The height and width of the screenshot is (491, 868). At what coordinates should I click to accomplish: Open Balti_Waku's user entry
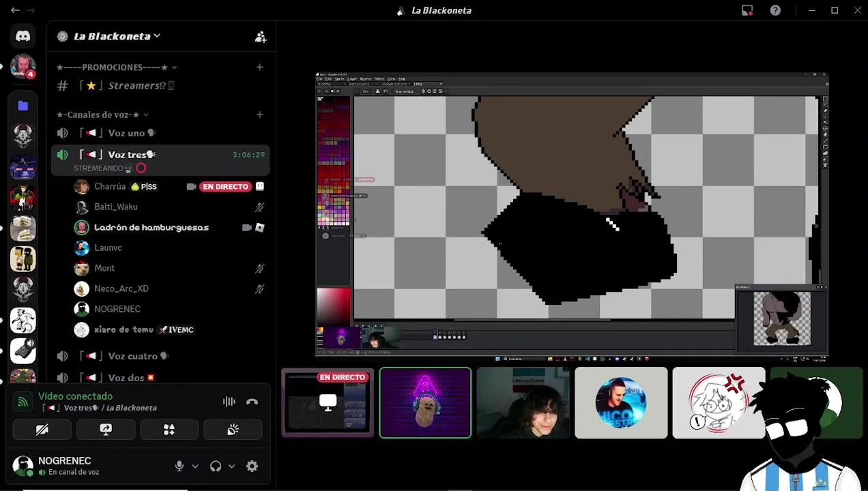click(169, 207)
